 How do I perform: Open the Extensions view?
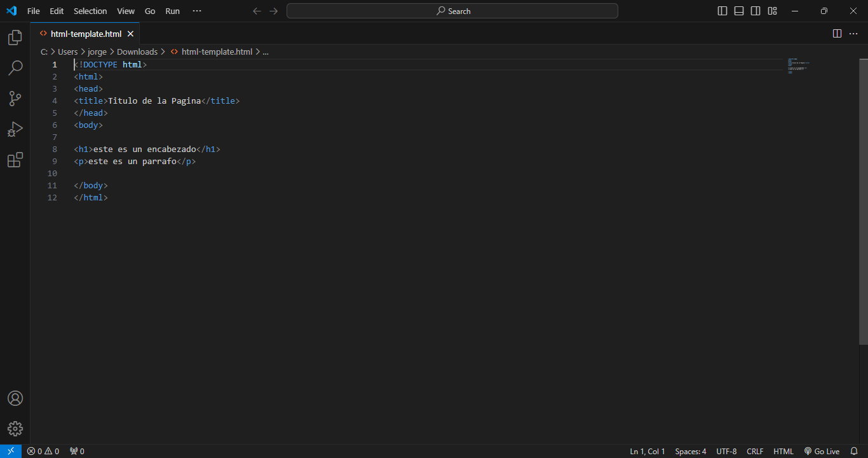pos(15,160)
